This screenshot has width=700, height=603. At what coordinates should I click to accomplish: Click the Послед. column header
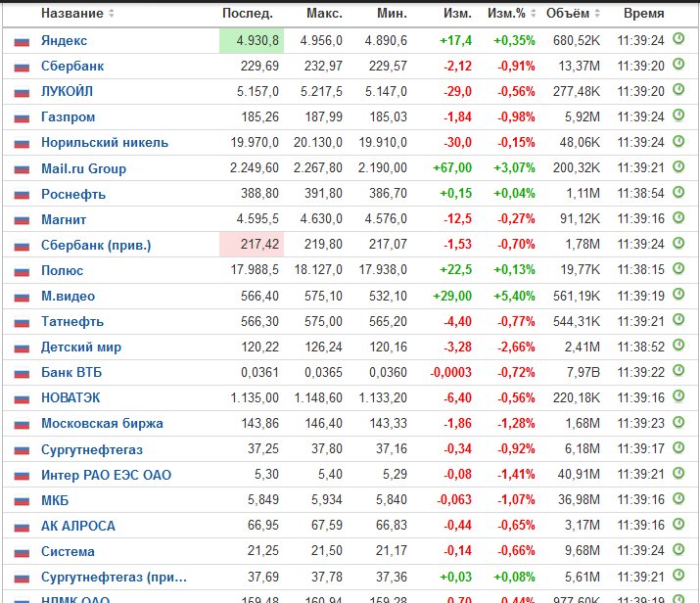248,14
